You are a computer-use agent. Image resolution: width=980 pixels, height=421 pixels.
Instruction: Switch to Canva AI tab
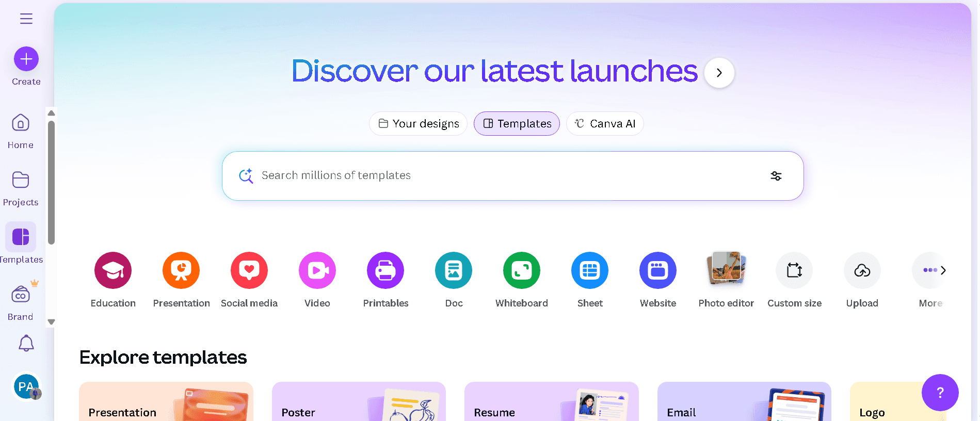(605, 124)
